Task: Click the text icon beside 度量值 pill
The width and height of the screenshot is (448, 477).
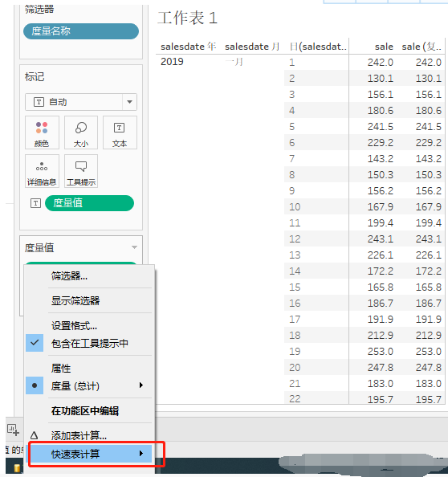Action: pos(35,203)
